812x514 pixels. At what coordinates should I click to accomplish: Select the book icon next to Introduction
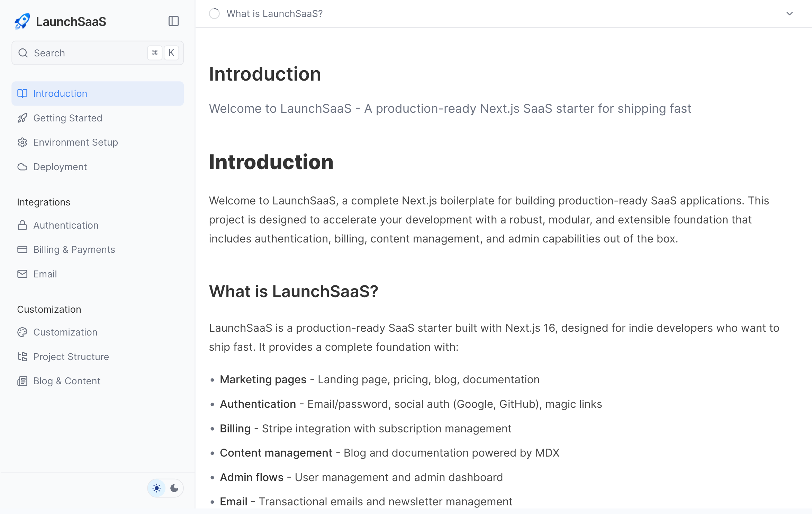(x=22, y=93)
